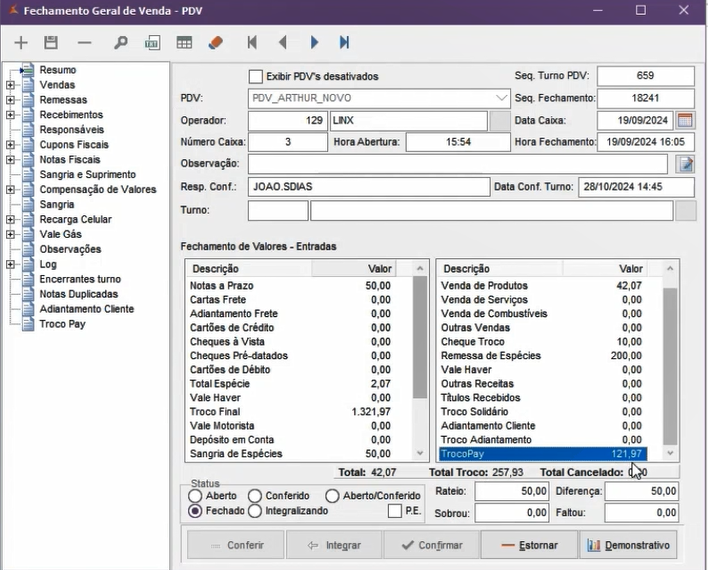Enable Exibir PDV's desativados checkbox
The height and width of the screenshot is (570, 708).
click(x=256, y=77)
